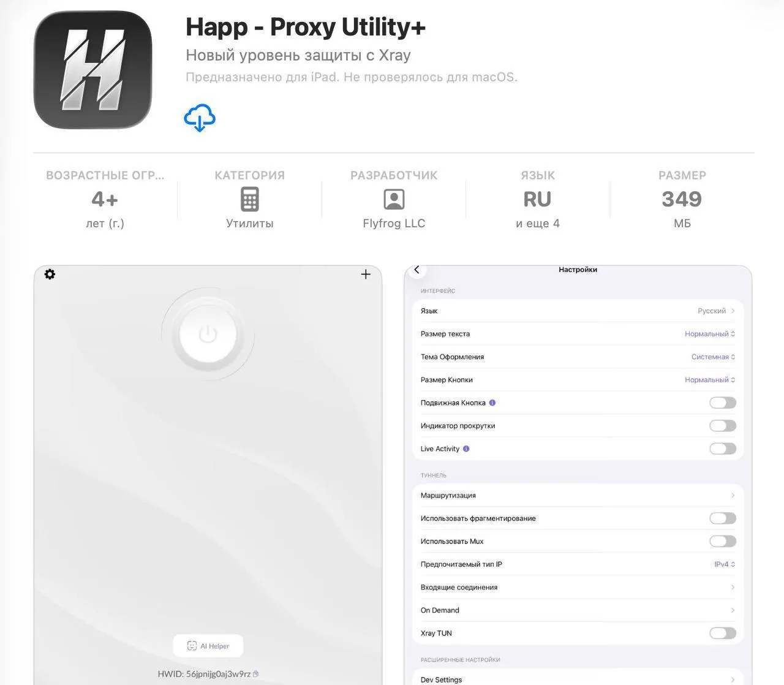Show info for Live Activity
This screenshot has height=685, width=784.
click(x=466, y=448)
